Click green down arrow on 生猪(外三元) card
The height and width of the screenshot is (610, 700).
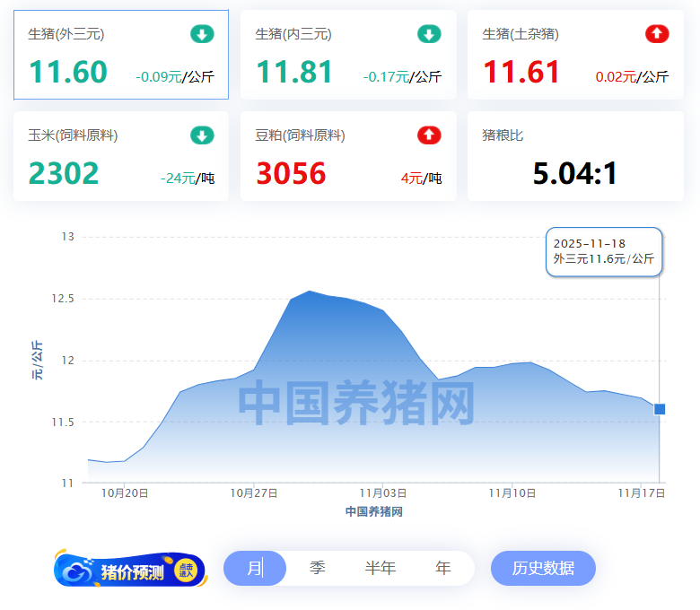pyautogui.click(x=202, y=35)
